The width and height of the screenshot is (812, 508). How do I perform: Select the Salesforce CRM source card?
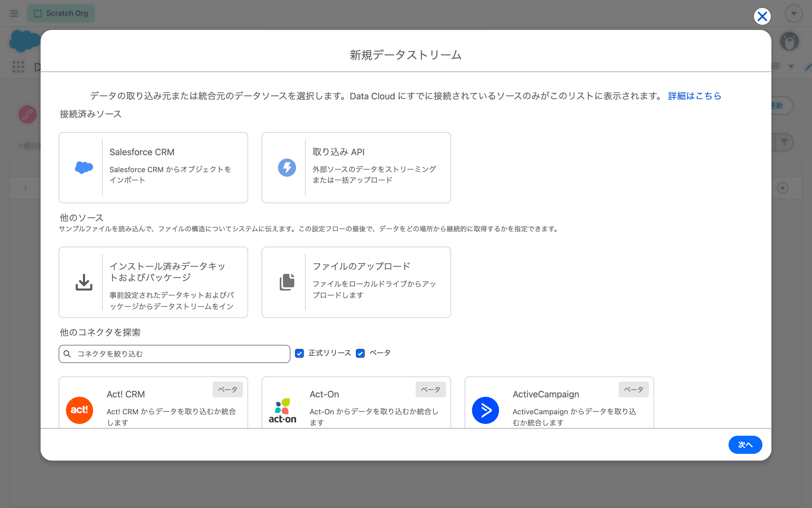point(153,167)
